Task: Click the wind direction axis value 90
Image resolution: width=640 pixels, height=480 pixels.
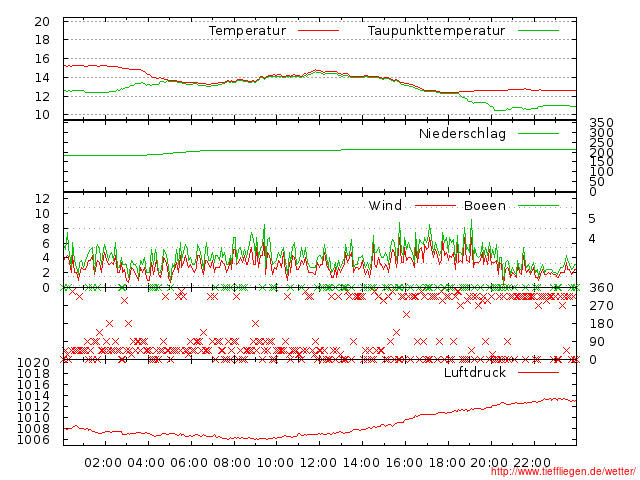Action: [596, 342]
